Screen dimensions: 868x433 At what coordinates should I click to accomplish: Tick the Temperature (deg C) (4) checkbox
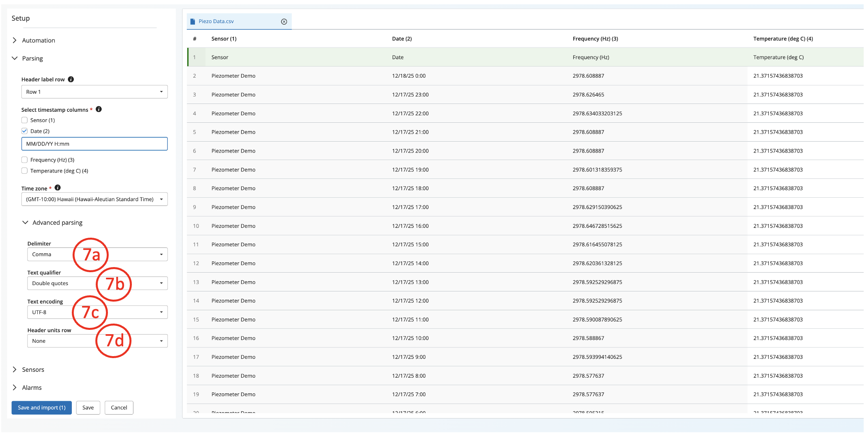pyautogui.click(x=25, y=171)
